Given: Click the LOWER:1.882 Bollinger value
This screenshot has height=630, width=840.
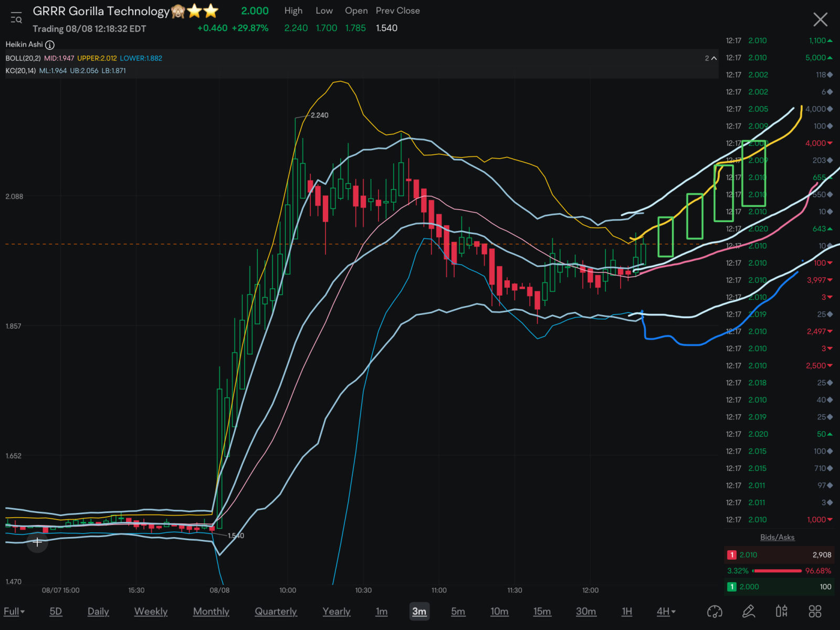Looking at the screenshot, I should [x=141, y=58].
